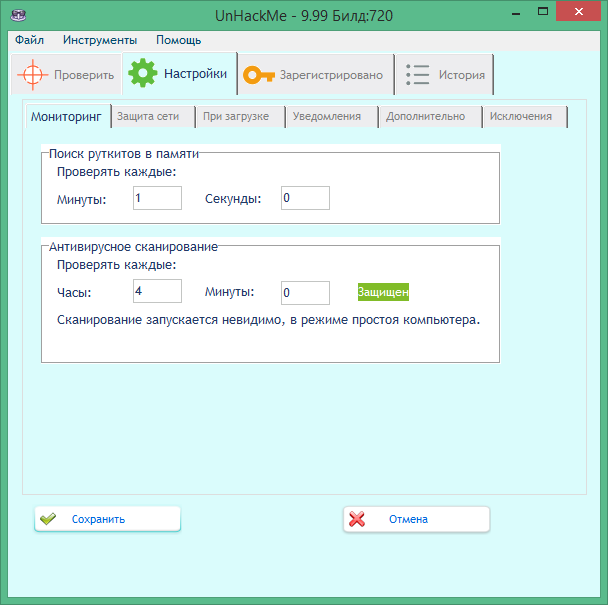Open the Помощь menu
This screenshot has height=605, width=608.
(x=178, y=40)
